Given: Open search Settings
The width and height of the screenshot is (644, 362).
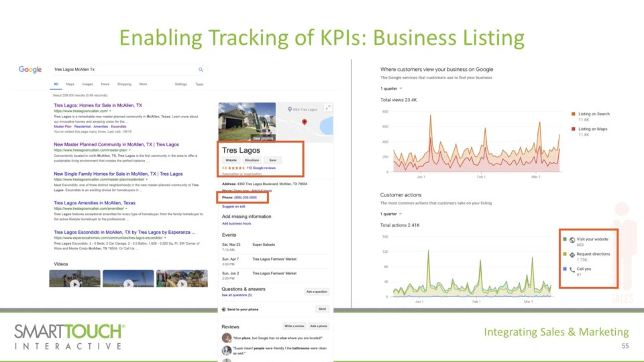Looking at the screenshot, I should 180,84.
